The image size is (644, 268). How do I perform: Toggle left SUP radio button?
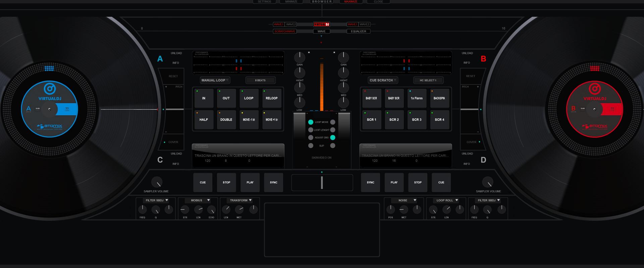[x=311, y=146]
